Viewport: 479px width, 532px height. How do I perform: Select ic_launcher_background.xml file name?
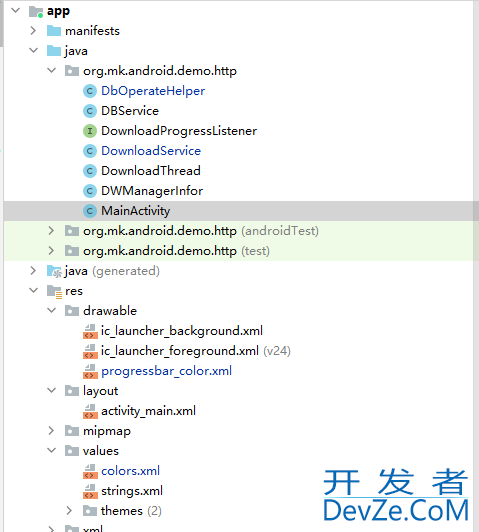pyautogui.click(x=182, y=331)
